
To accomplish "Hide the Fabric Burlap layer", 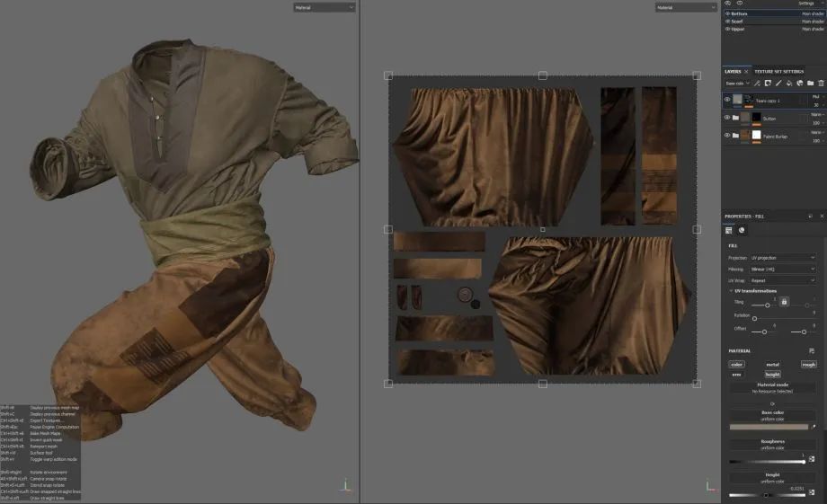I will (727, 136).
